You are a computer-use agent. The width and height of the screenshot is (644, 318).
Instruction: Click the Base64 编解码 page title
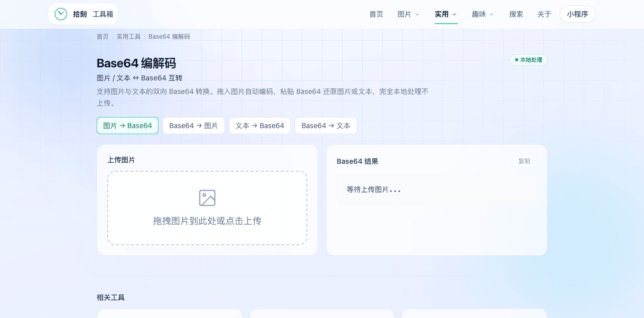(x=136, y=63)
